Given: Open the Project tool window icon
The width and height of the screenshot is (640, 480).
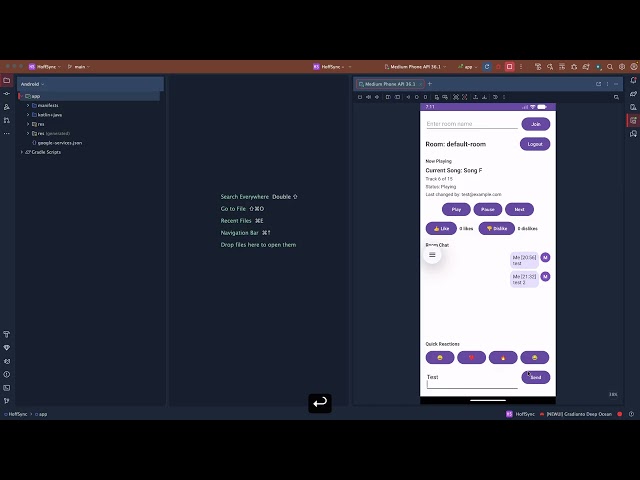Looking at the screenshot, I should [x=7, y=80].
